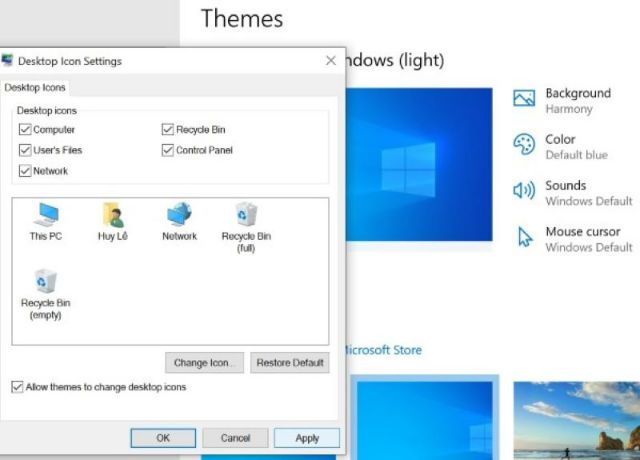Open Sounds Windows Default setting
The width and height of the screenshot is (640, 460).
click(572, 193)
